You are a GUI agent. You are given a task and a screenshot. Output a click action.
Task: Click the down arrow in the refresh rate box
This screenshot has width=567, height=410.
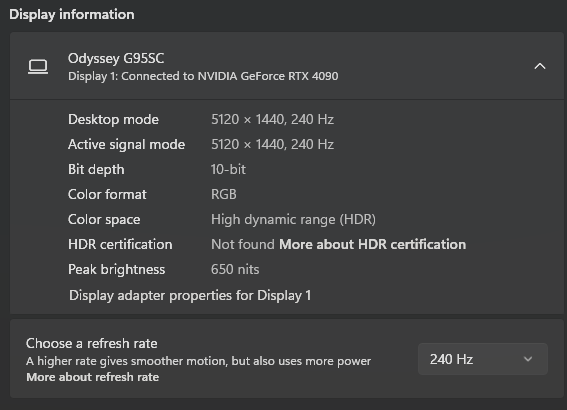(528, 359)
